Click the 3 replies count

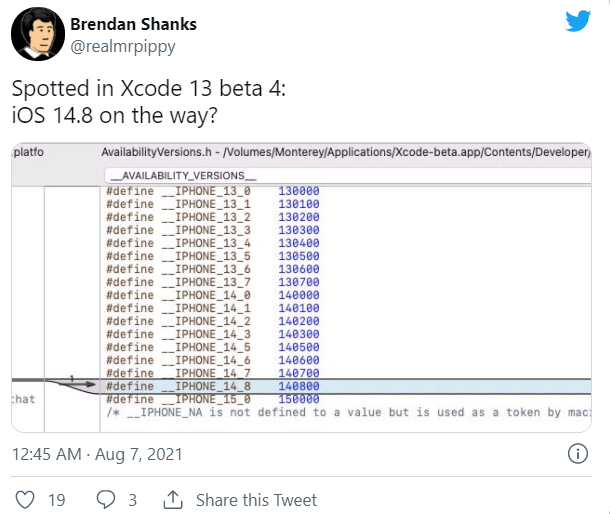133,500
